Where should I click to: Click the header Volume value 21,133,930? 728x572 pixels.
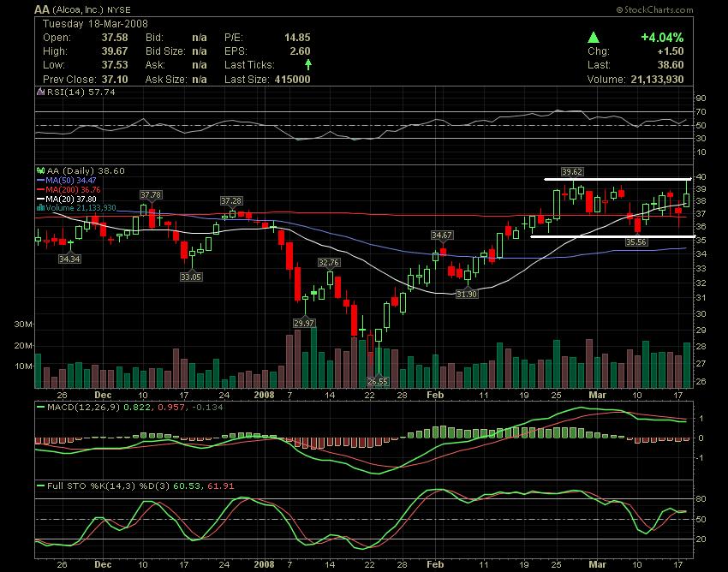pos(657,80)
